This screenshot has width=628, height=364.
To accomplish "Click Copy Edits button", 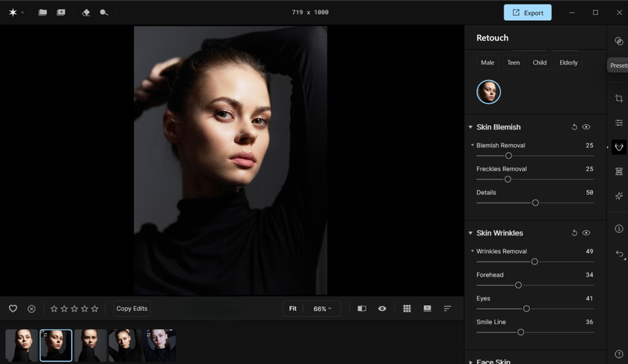I will [132, 309].
